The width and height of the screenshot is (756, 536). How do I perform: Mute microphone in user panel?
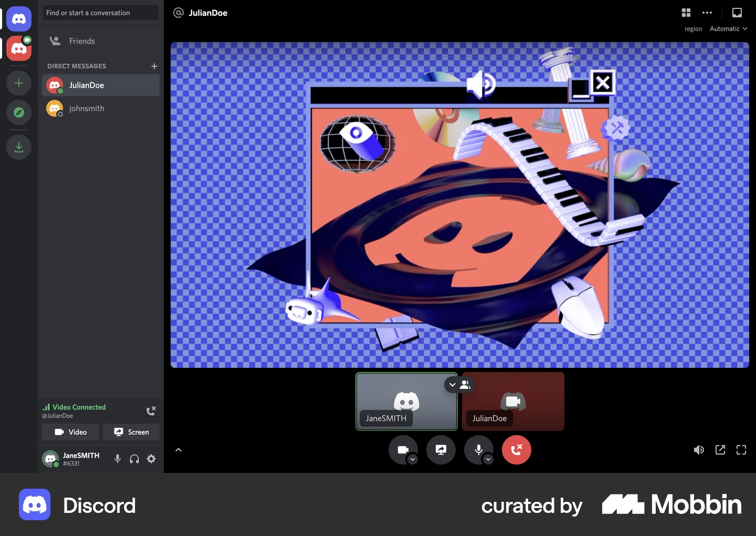coord(118,459)
